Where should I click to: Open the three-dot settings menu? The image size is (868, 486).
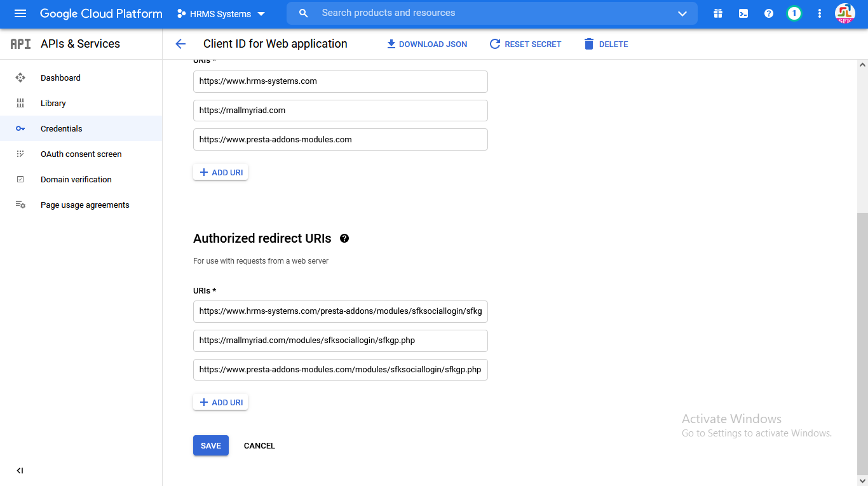click(x=820, y=13)
